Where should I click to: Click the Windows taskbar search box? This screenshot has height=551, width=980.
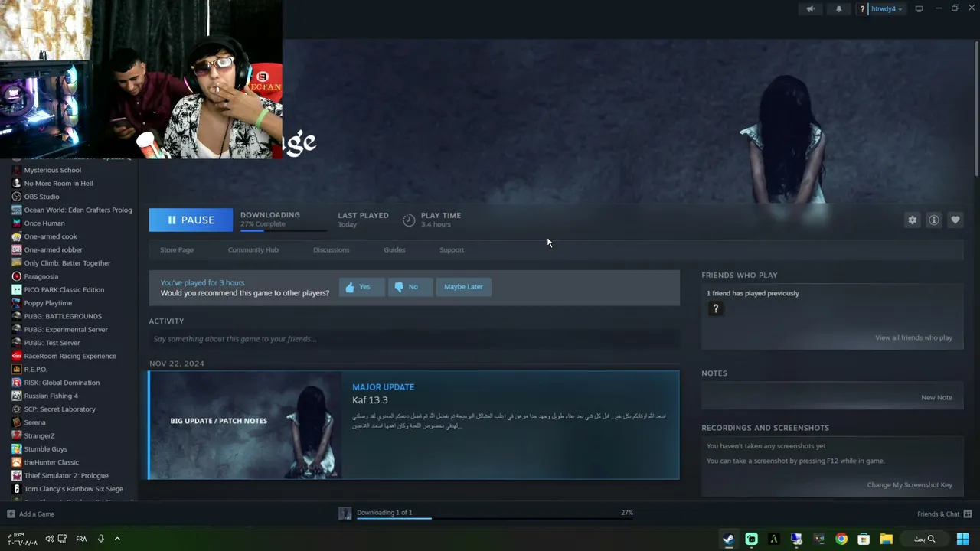coord(925,539)
